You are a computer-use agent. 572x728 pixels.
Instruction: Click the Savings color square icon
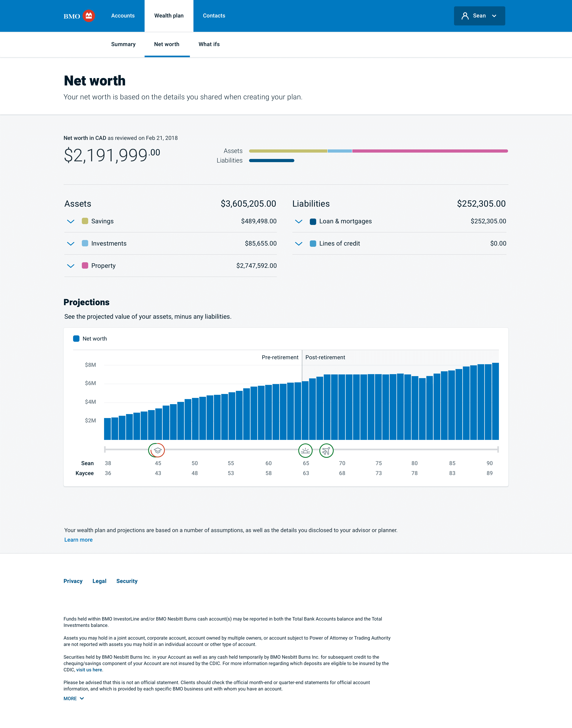(85, 221)
